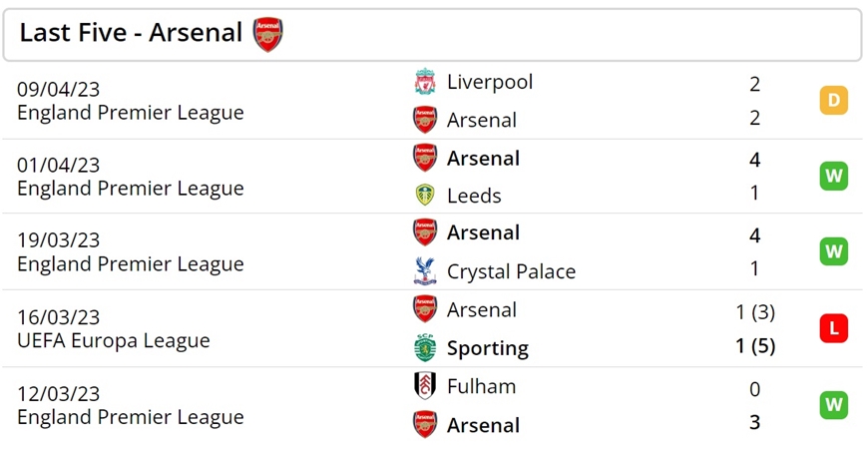Select the UEFA Europa League competition label
The image size is (868, 450).
[x=114, y=340]
